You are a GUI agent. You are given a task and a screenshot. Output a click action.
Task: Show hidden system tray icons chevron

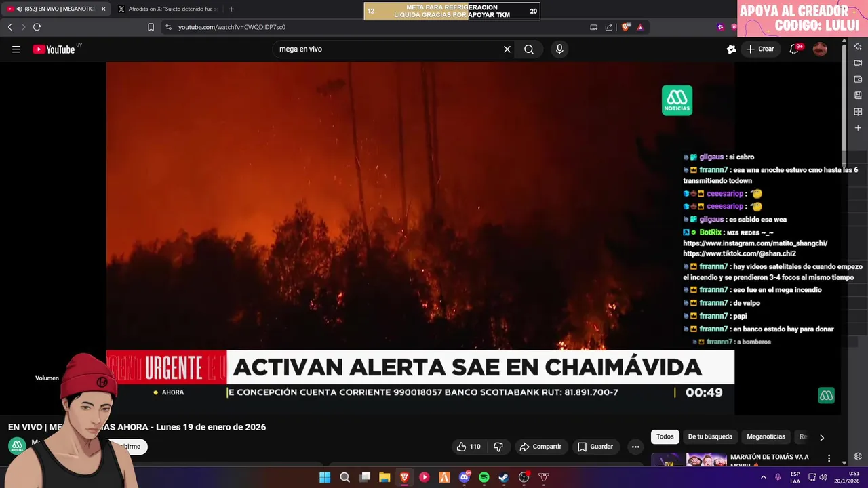click(x=764, y=477)
